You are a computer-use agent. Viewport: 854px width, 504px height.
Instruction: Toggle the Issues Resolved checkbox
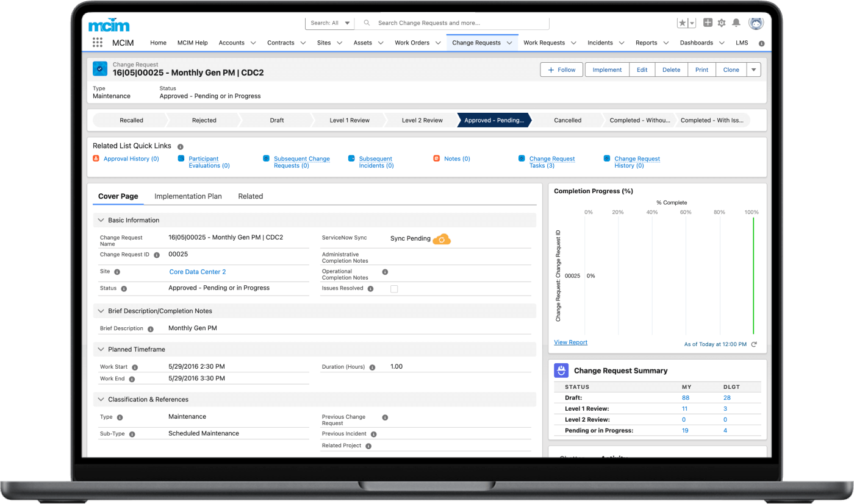[x=394, y=289]
